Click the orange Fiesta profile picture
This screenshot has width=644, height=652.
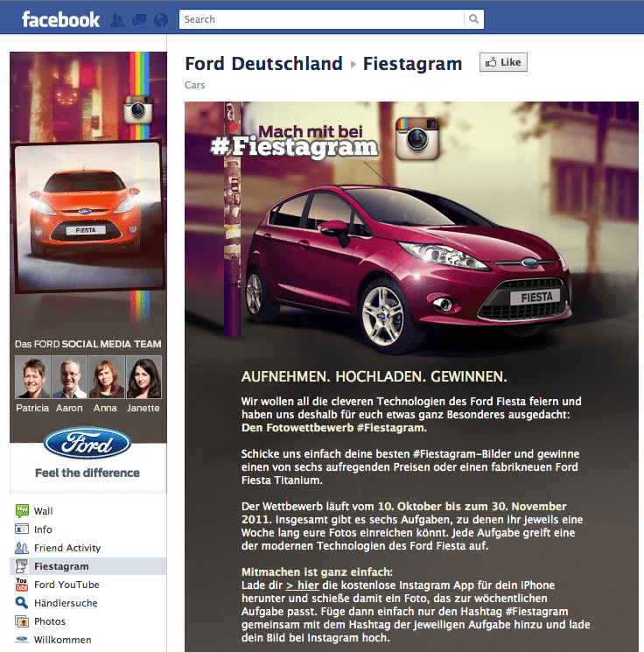pos(88,216)
